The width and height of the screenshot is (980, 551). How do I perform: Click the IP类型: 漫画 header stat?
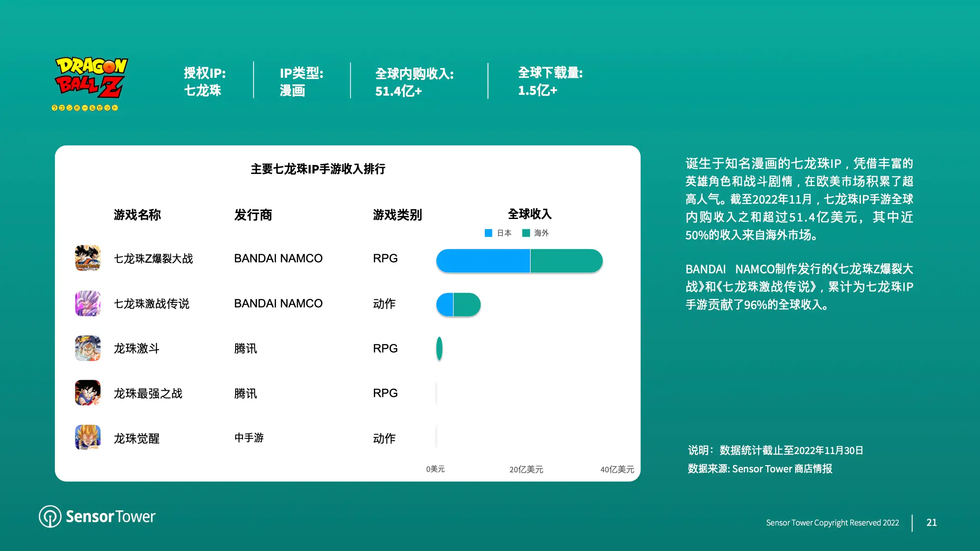302,81
